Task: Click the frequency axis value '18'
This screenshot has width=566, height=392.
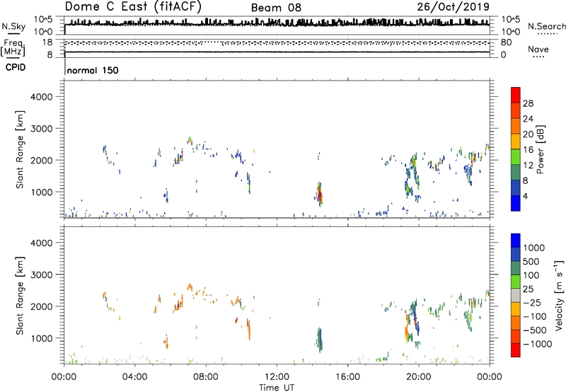Action: (x=47, y=42)
